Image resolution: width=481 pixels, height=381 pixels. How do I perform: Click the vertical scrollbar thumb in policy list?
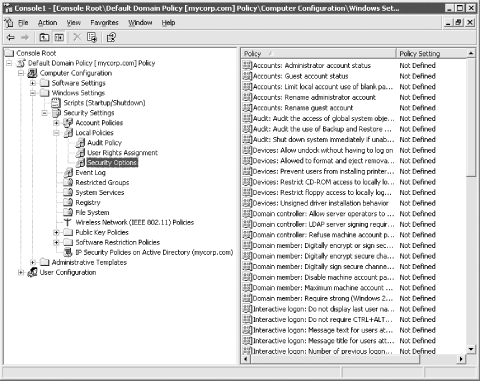pyautogui.click(x=470, y=117)
